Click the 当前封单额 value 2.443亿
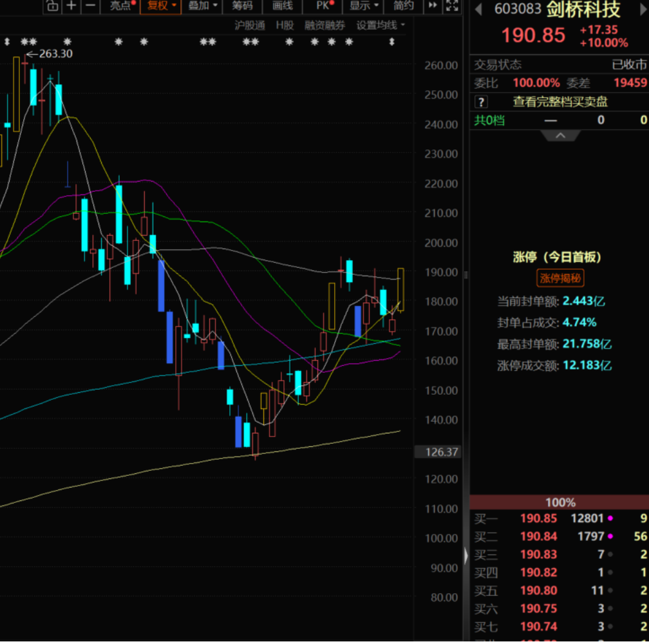649x644 pixels. point(583,301)
